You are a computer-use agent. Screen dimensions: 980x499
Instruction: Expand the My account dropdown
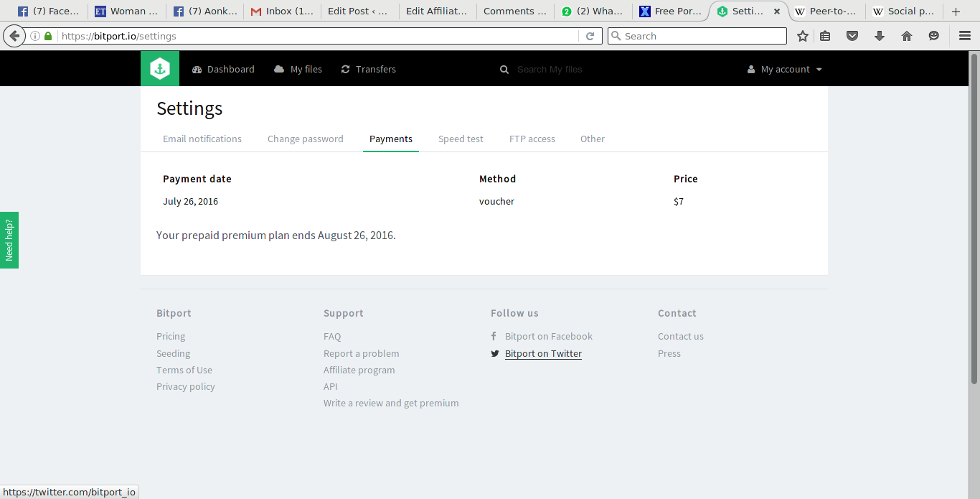click(784, 69)
